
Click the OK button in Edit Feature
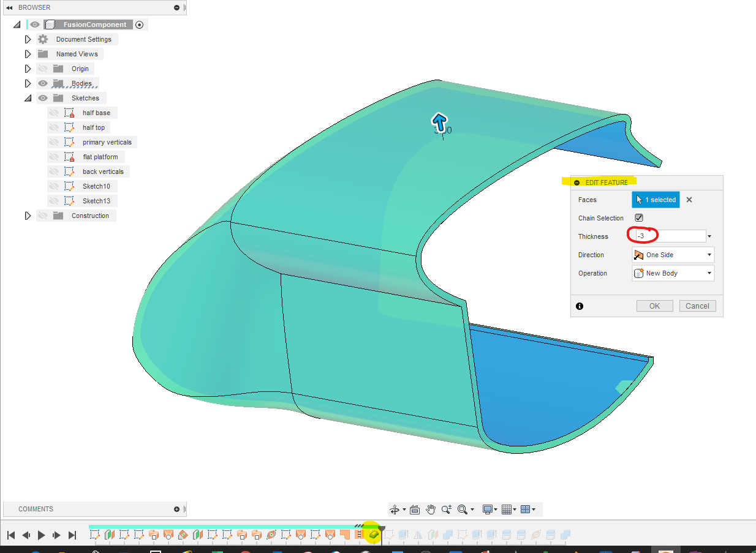pos(654,306)
